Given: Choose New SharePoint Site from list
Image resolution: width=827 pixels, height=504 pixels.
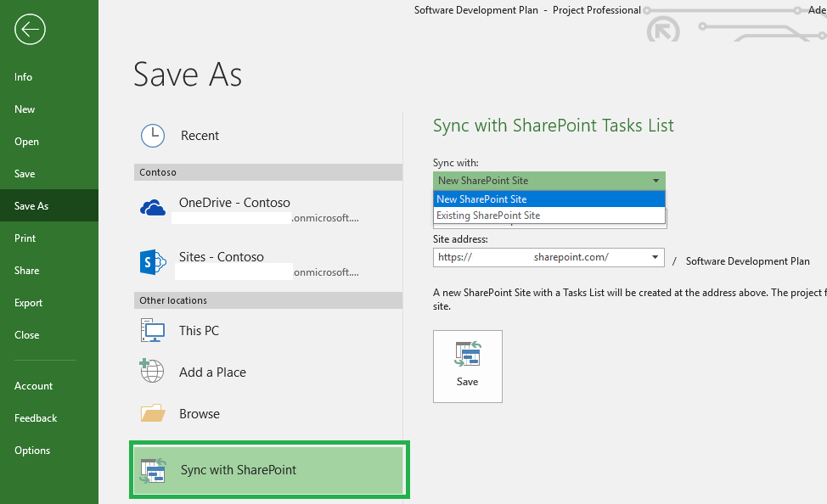Looking at the screenshot, I should tap(549, 199).
